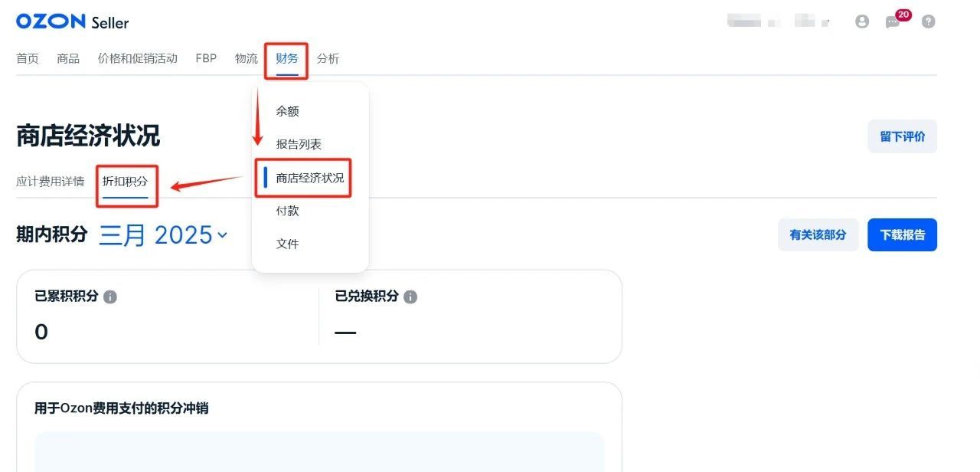This screenshot has width=980, height=472.
Task: Expand the 三月 2025 period dropdown
Action: tap(163, 235)
